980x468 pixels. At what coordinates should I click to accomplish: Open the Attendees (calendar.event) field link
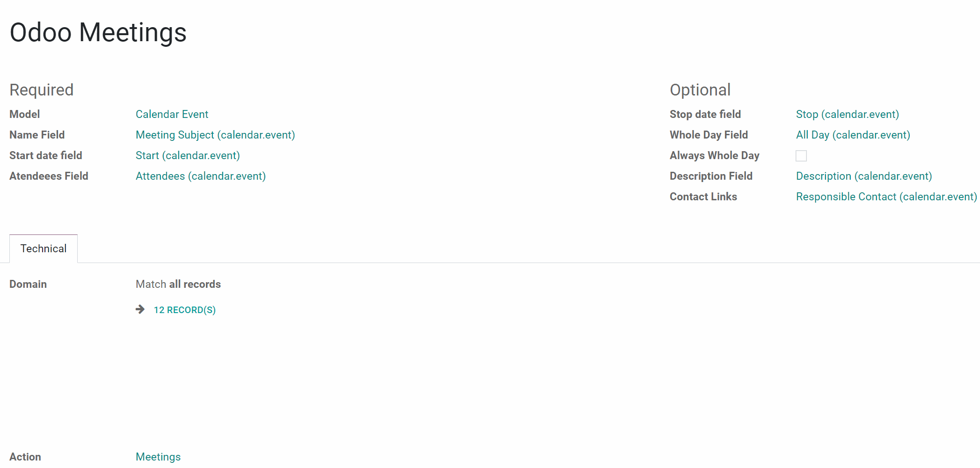coord(201,176)
